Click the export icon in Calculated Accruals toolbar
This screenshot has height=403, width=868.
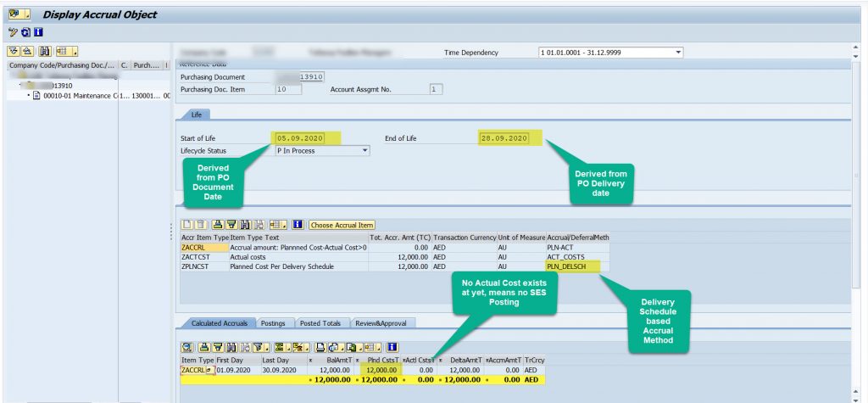click(353, 348)
